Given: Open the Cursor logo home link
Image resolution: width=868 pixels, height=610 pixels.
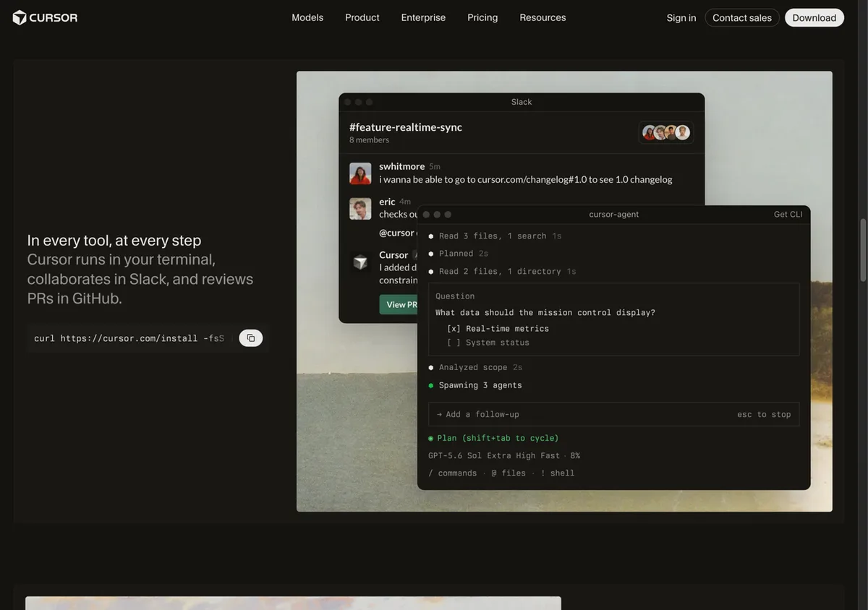Looking at the screenshot, I should point(45,17).
